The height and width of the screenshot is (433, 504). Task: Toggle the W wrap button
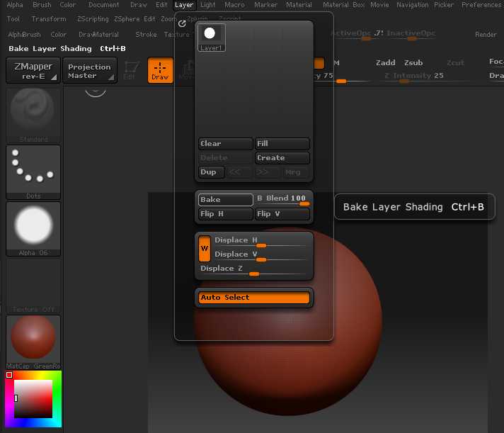pyautogui.click(x=204, y=248)
